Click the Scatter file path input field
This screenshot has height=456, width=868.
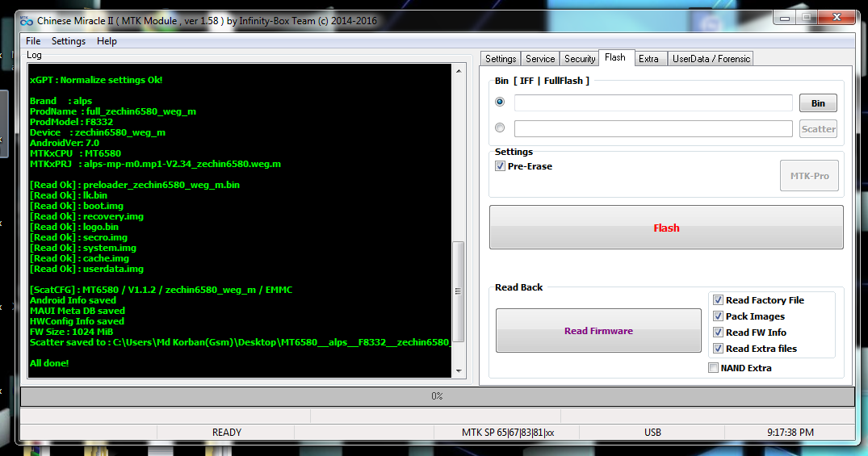tap(653, 129)
